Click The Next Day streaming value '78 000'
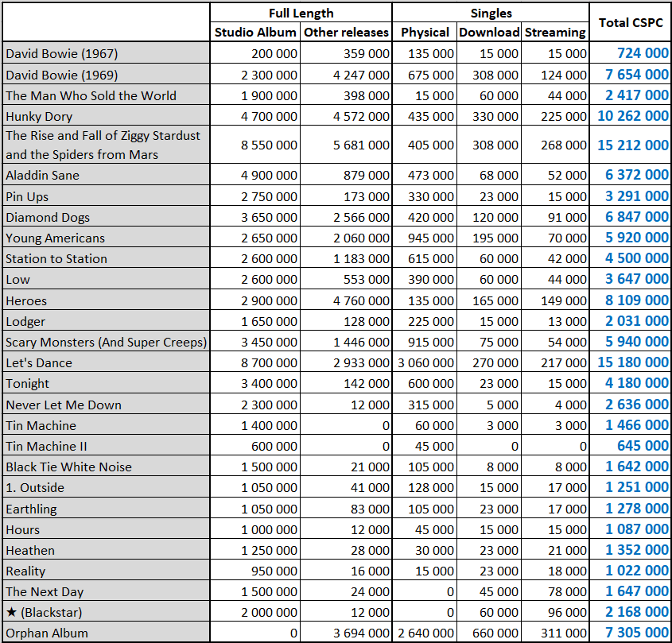 click(567, 592)
